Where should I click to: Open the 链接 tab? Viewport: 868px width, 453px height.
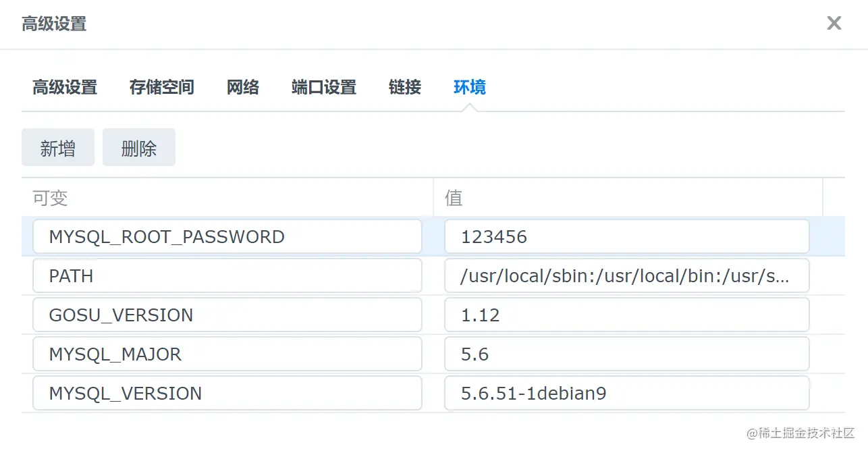coord(405,87)
